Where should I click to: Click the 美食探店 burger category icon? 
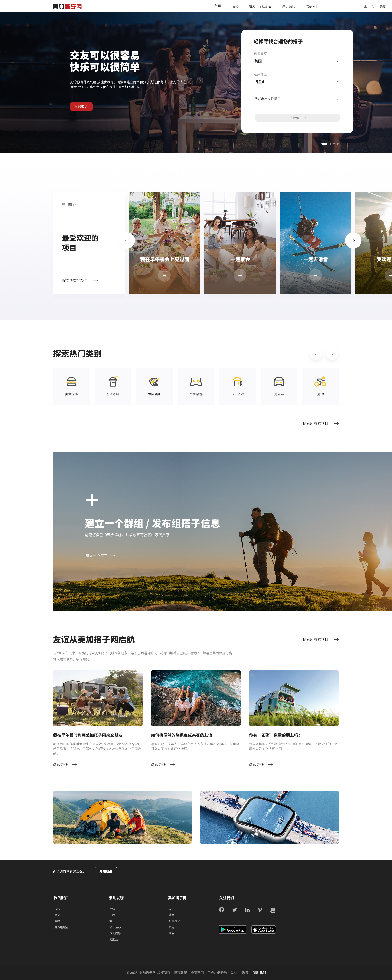(71, 382)
